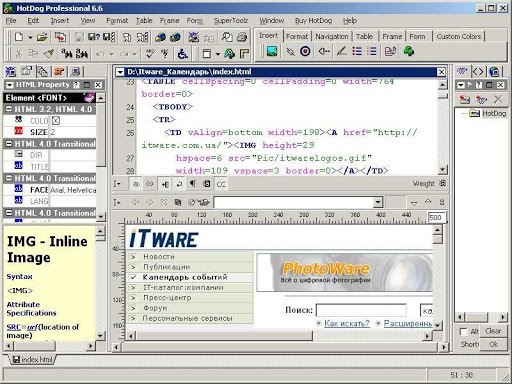Viewport: 512px width, 384px height.
Task: Collapse the first HTML 4.0 Transitional group
Action: coord(9,144)
